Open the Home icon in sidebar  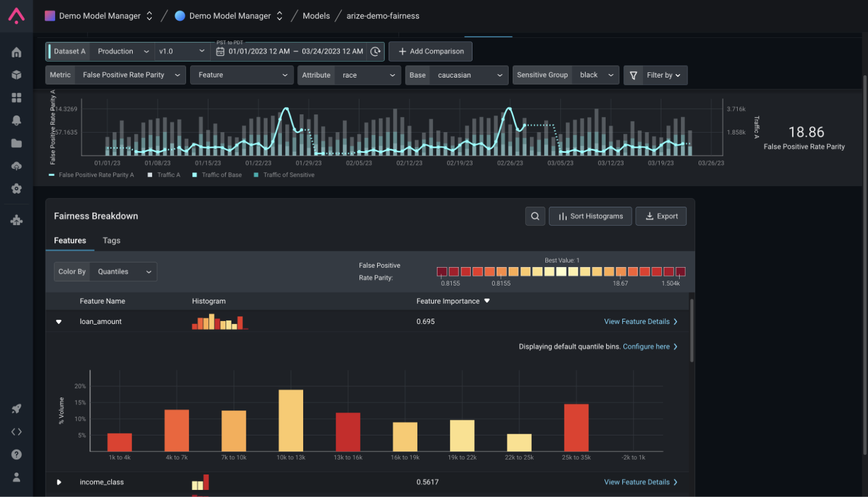pyautogui.click(x=17, y=52)
